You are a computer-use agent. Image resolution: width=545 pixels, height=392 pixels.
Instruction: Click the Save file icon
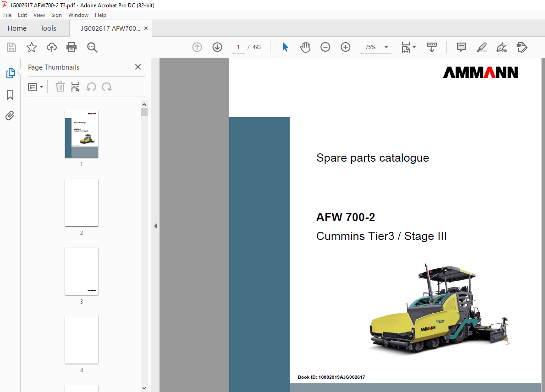tap(11, 47)
